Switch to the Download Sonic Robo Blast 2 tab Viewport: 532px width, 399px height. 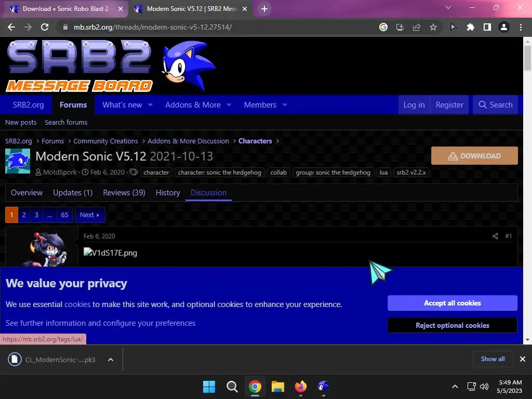click(x=65, y=9)
